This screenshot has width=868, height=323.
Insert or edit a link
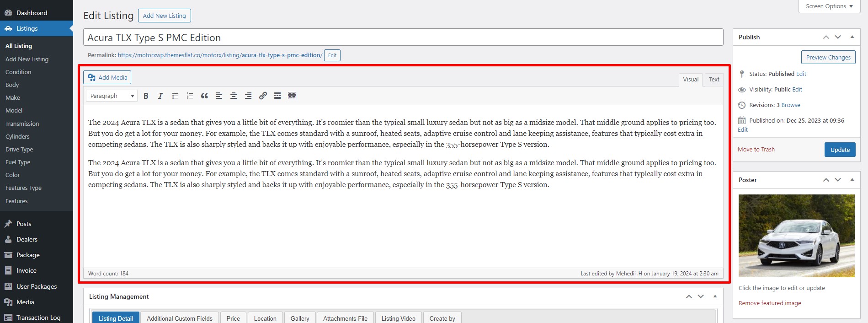point(263,96)
